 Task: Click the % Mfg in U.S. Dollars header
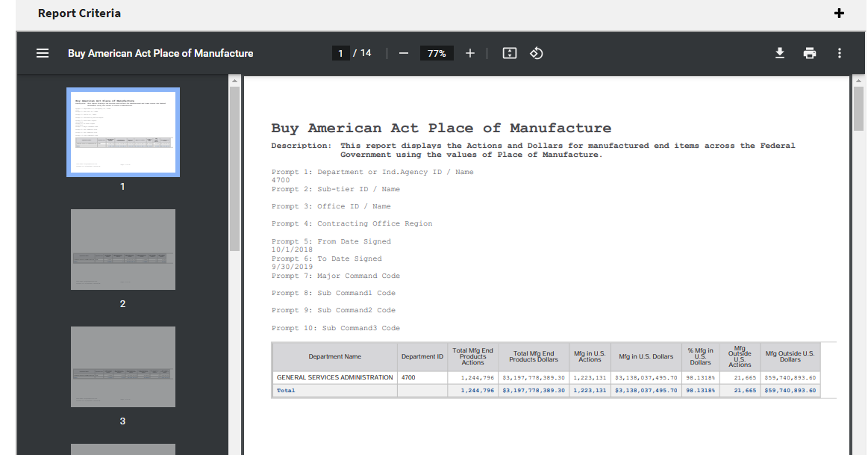point(700,356)
